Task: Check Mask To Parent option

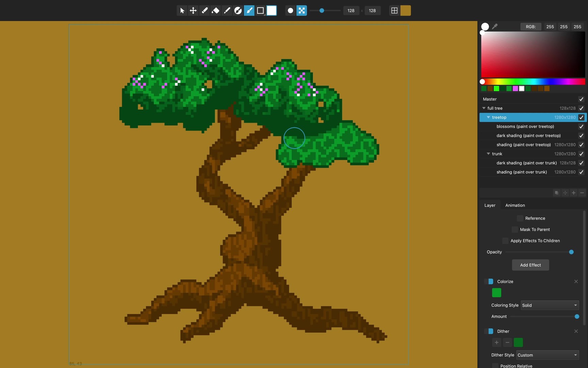Action: 515,230
